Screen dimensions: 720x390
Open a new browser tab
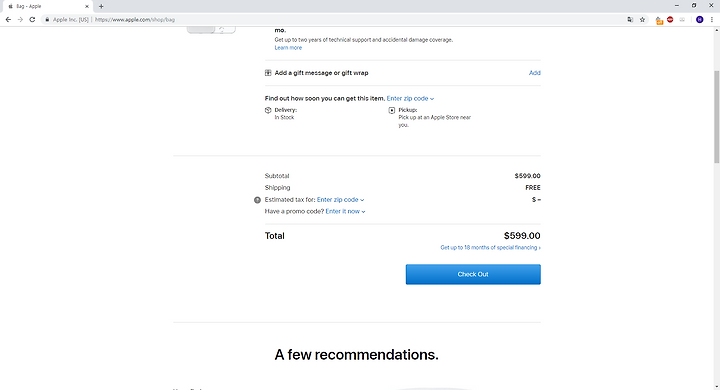point(101,6)
